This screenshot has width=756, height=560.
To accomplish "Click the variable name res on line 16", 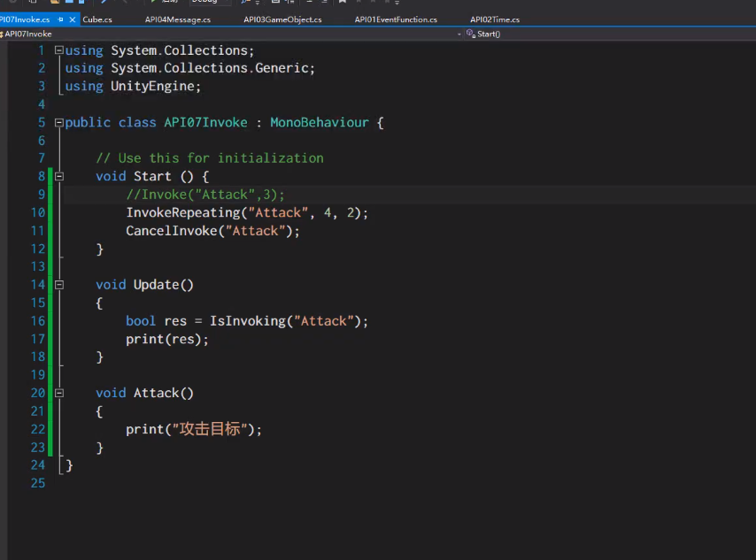I will (175, 321).
